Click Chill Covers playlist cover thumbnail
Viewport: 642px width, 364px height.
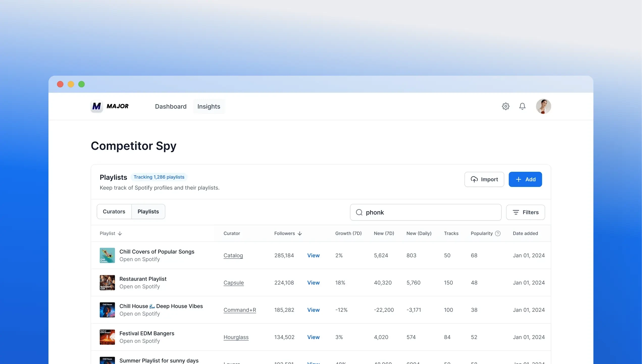point(107,255)
